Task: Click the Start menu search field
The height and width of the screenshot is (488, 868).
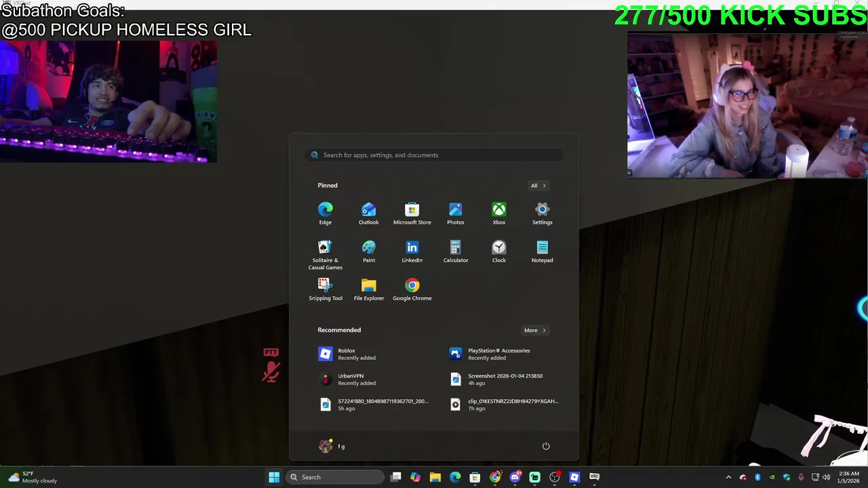Action: pyautogui.click(x=434, y=155)
